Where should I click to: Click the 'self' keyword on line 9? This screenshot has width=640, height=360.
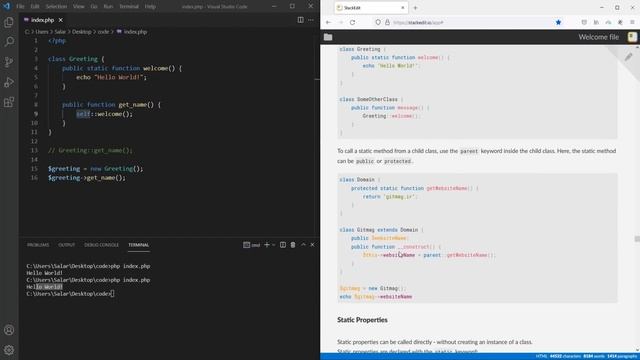(83, 114)
